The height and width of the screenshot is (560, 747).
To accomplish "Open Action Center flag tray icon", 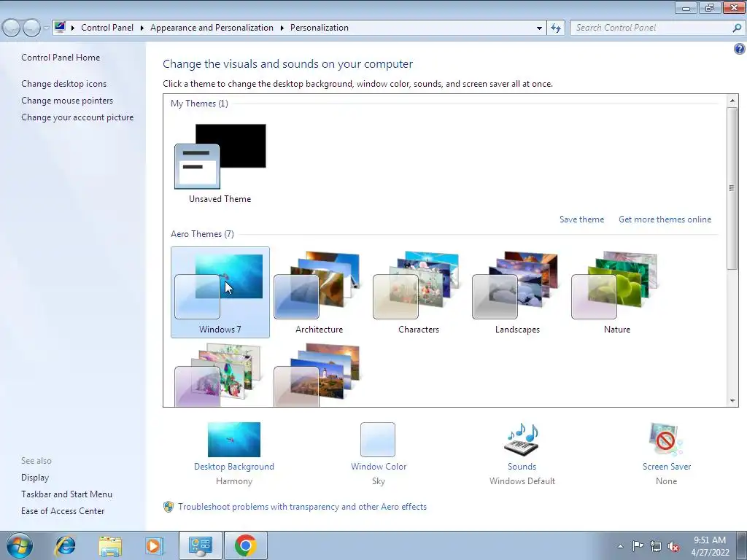I will click(x=638, y=546).
